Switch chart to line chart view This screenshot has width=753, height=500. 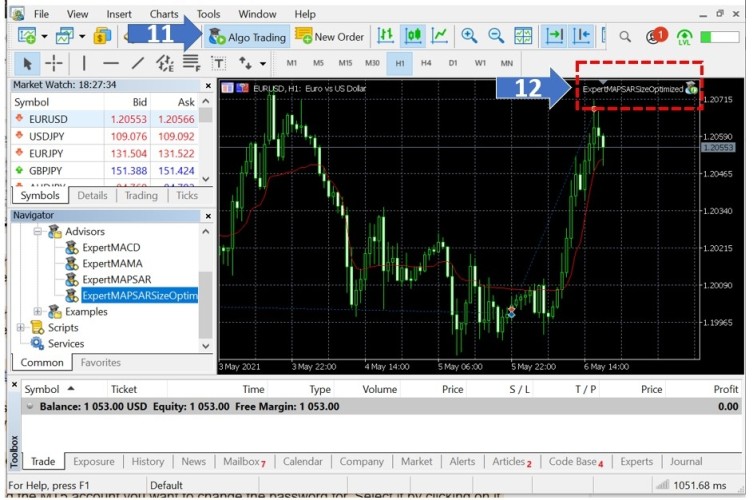440,37
